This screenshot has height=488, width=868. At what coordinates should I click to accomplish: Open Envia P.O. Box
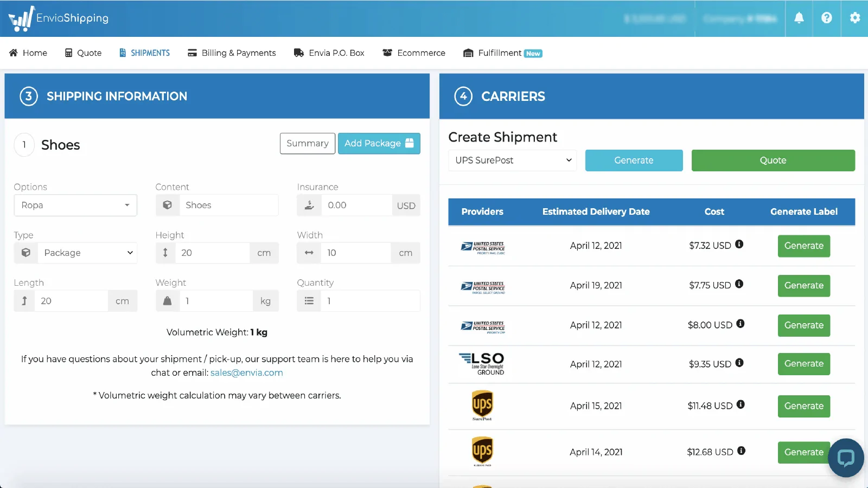[329, 53]
